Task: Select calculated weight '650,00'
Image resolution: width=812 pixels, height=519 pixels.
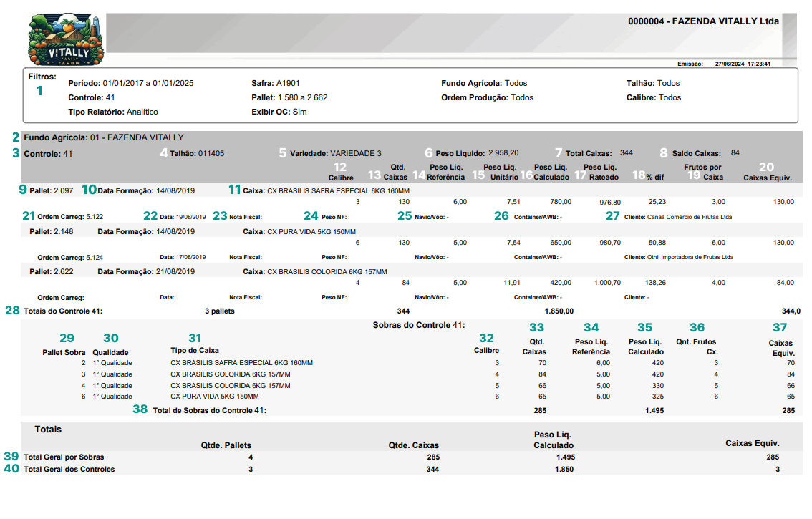Action: pos(561,243)
